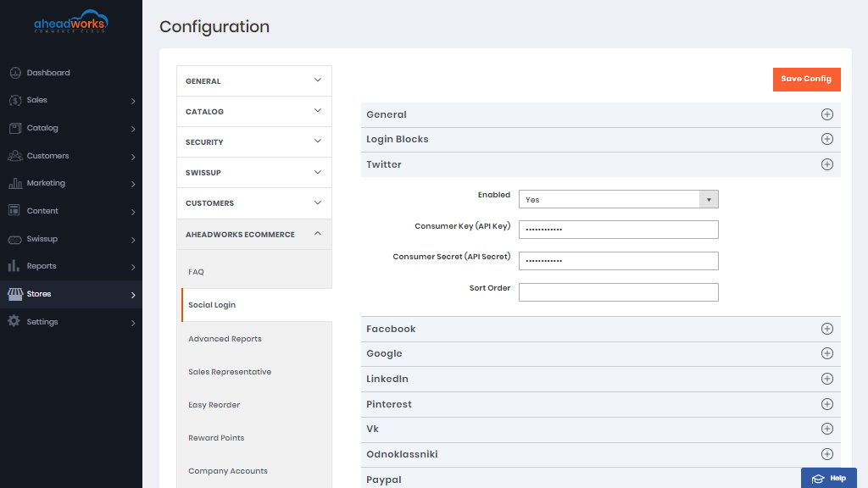Expand Google section plus icon
This screenshot has width=868, height=488.
[827, 353]
